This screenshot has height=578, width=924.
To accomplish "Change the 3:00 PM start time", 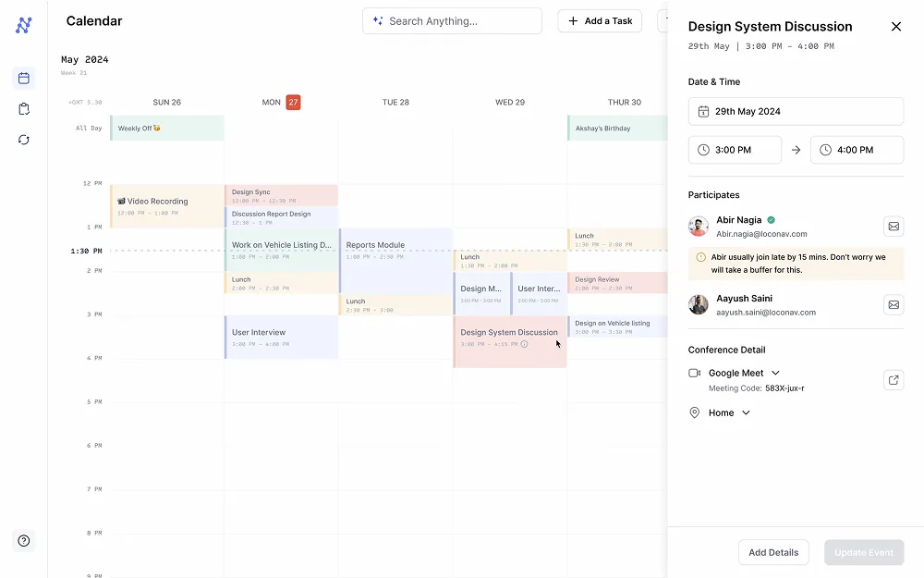I will click(735, 150).
